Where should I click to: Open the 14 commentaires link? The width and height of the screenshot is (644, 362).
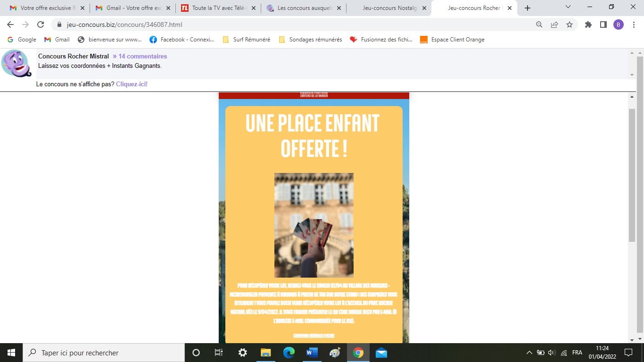tap(142, 56)
